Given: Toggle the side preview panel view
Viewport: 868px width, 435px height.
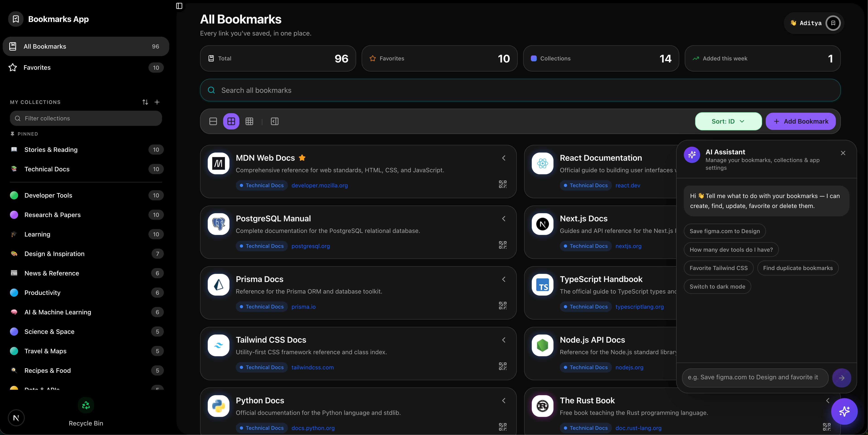Looking at the screenshot, I should tap(275, 121).
